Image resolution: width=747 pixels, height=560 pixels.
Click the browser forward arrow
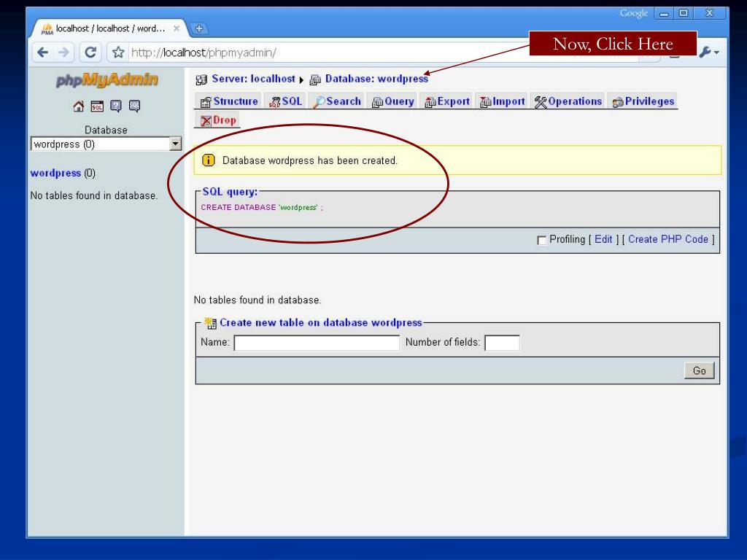(64, 52)
